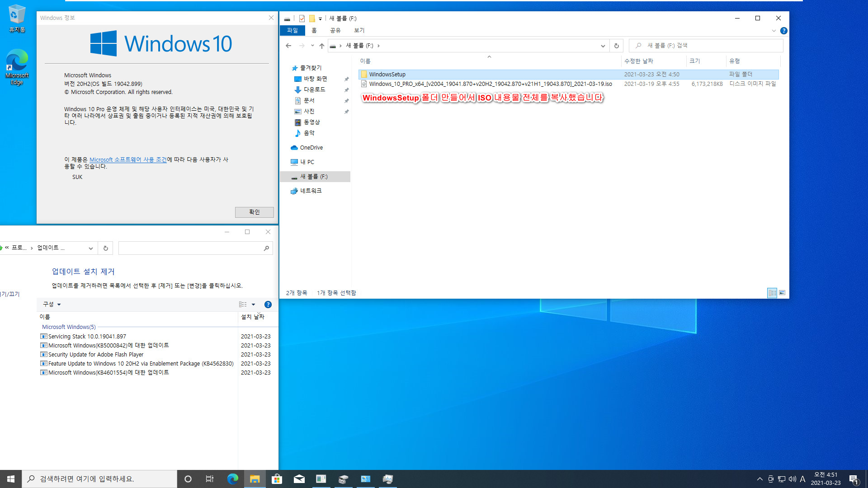Change view icon in updates window
Image resolution: width=868 pixels, height=488 pixels.
click(243, 305)
